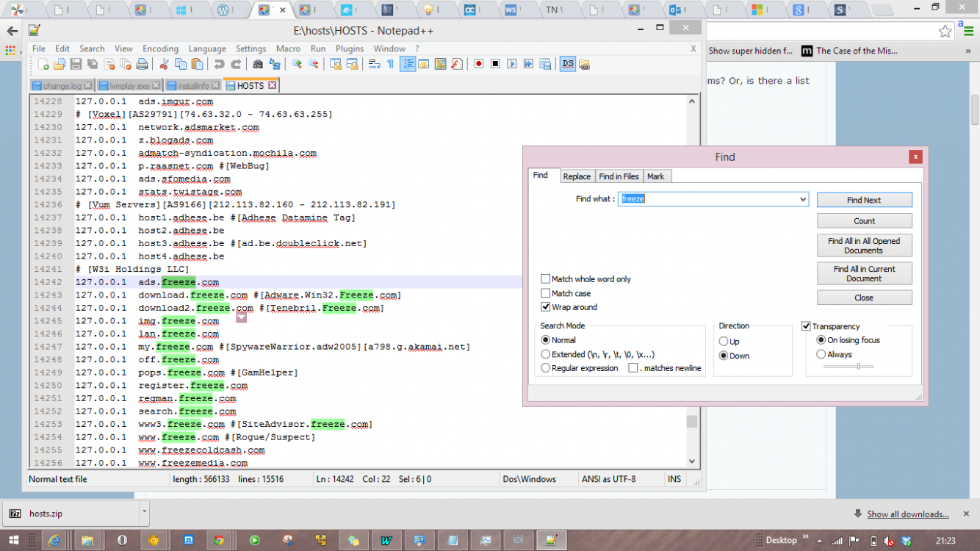Click the Count button
Screen dimensions: 980x551
[864, 220]
